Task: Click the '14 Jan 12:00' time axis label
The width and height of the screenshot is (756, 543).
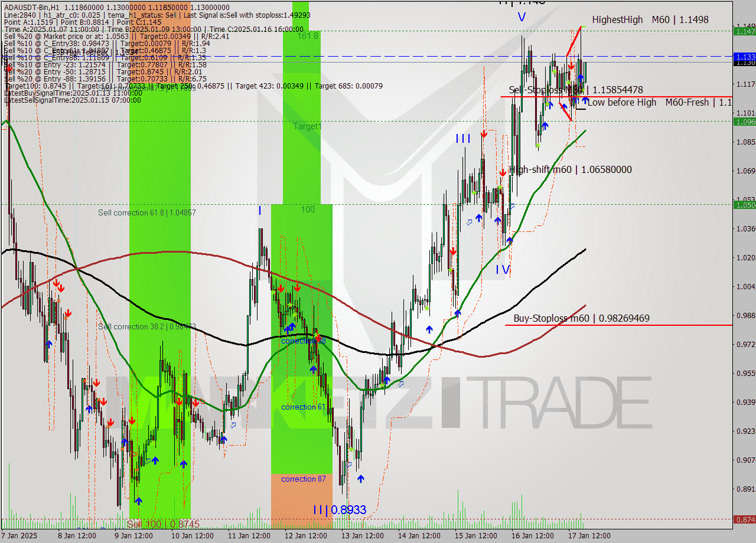Action: (x=419, y=536)
